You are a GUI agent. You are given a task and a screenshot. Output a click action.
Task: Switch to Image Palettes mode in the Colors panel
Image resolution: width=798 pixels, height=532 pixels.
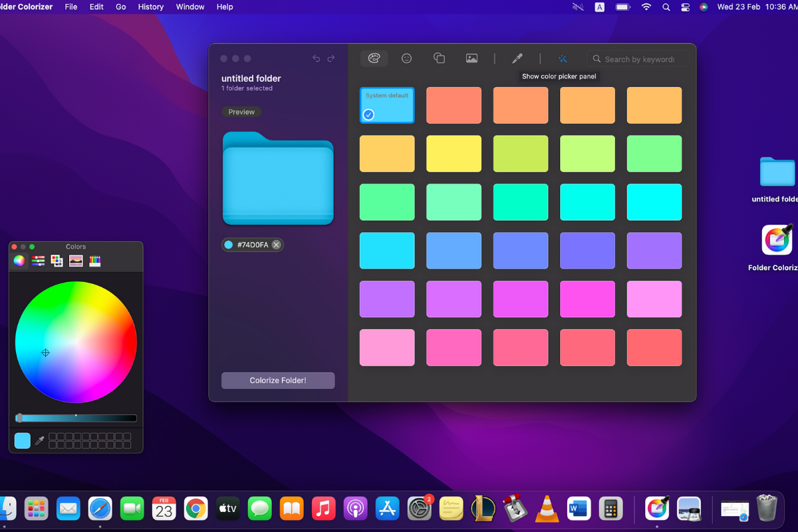(x=76, y=261)
